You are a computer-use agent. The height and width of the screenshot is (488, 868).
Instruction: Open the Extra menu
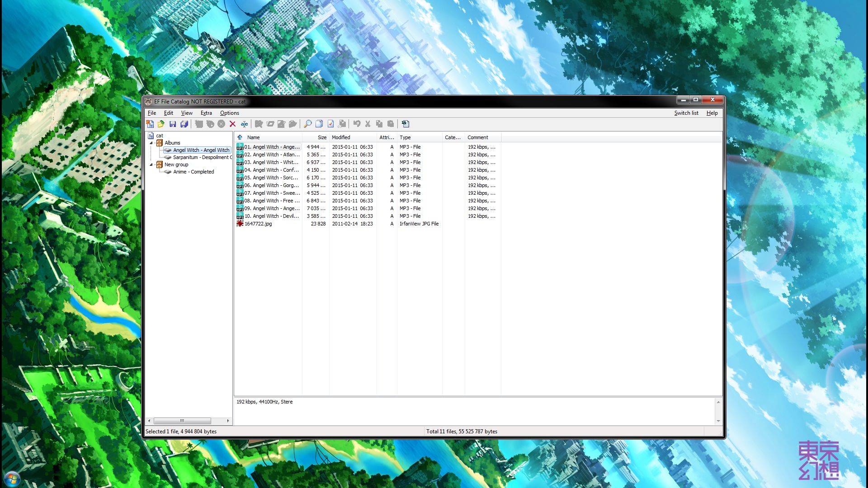coord(206,113)
